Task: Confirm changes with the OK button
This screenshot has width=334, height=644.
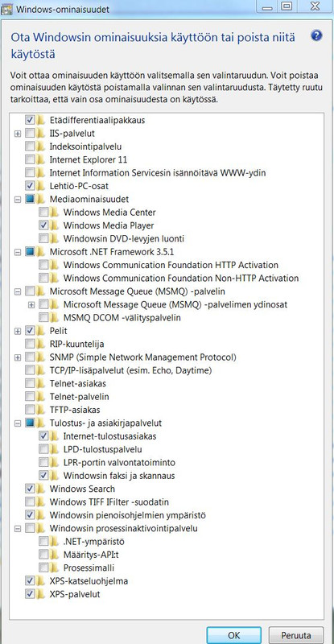Action: tap(233, 635)
